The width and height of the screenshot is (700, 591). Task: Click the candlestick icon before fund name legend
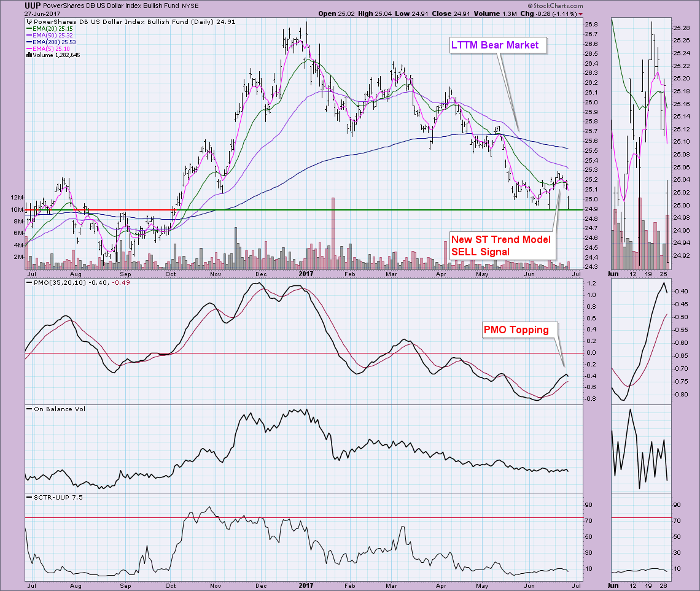[x=29, y=22]
